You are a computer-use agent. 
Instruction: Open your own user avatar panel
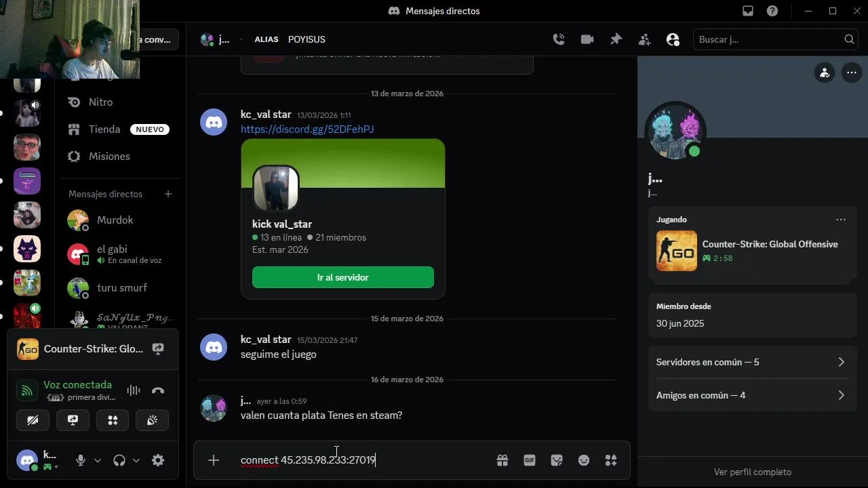pyautogui.click(x=27, y=460)
